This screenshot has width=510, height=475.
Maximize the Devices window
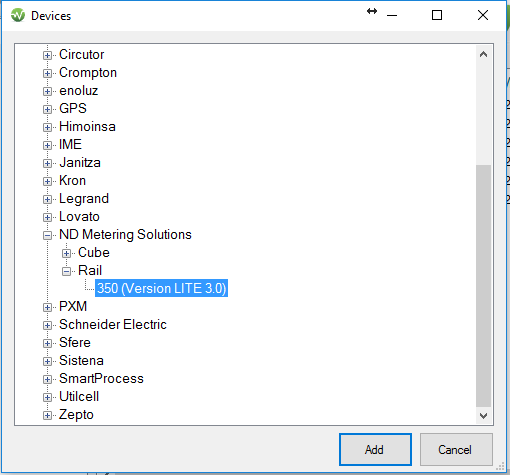[437, 15]
